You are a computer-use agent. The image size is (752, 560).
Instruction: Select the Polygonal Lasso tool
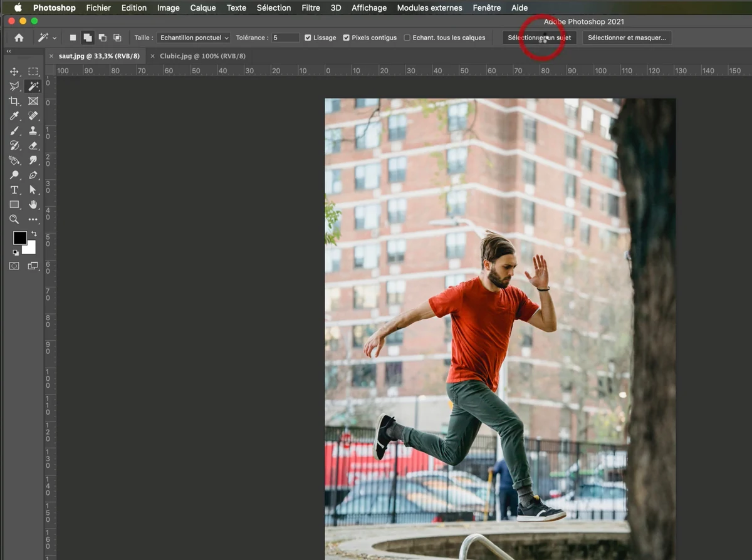[x=14, y=86]
